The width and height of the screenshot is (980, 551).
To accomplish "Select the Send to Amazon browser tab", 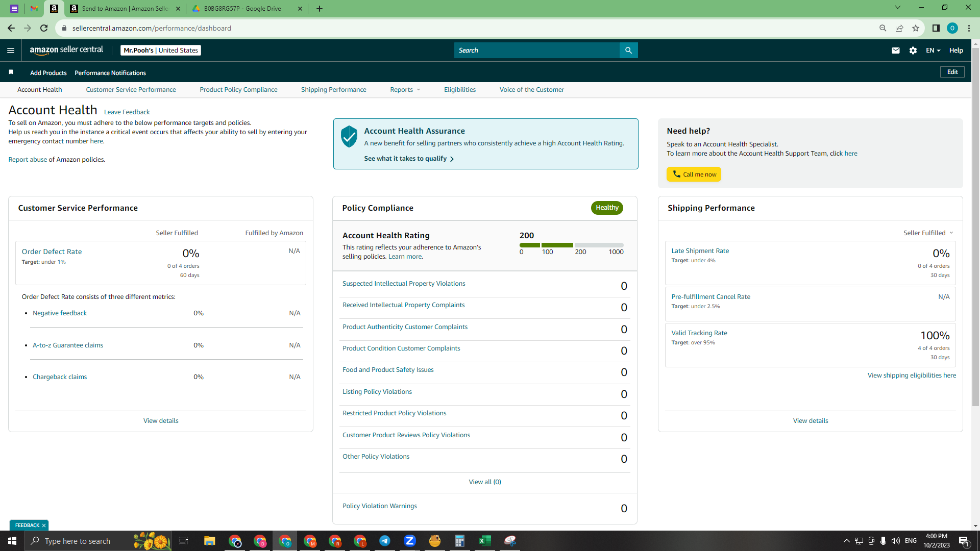I will tap(125, 9).
